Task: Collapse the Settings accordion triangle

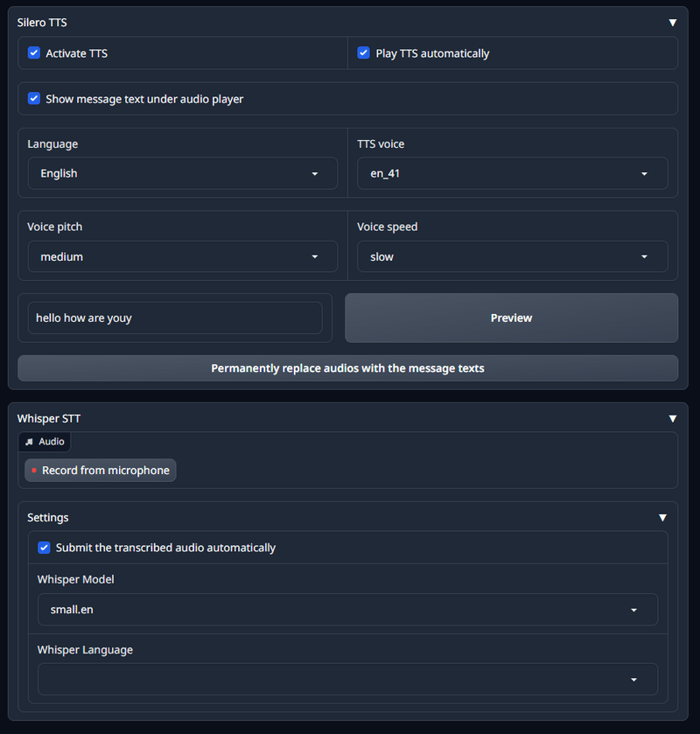Action: pyautogui.click(x=662, y=518)
